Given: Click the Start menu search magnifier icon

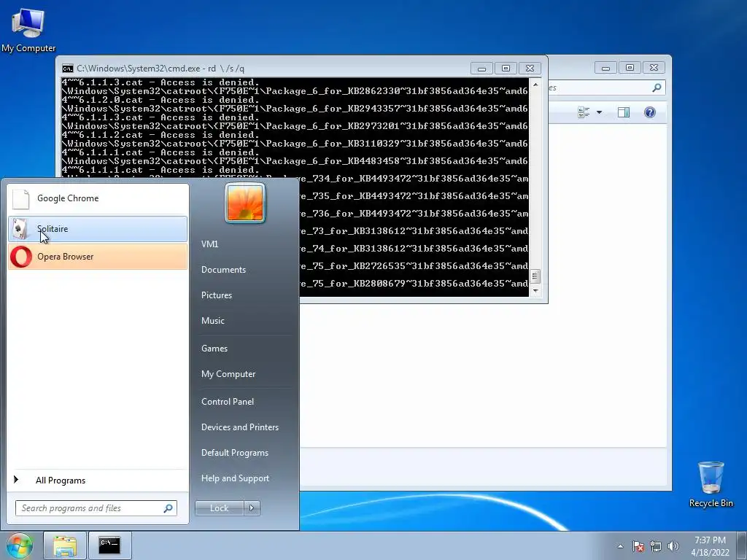Looking at the screenshot, I should coord(169,508).
